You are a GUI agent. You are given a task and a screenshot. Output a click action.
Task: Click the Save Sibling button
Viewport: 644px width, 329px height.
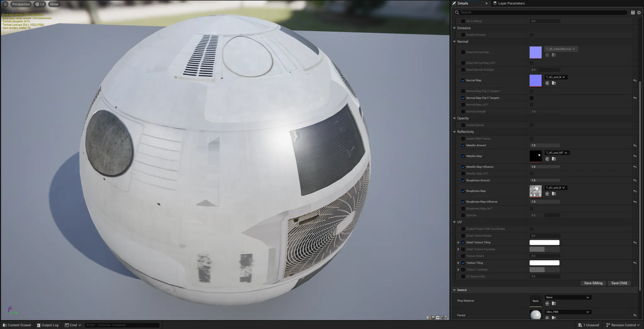593,283
